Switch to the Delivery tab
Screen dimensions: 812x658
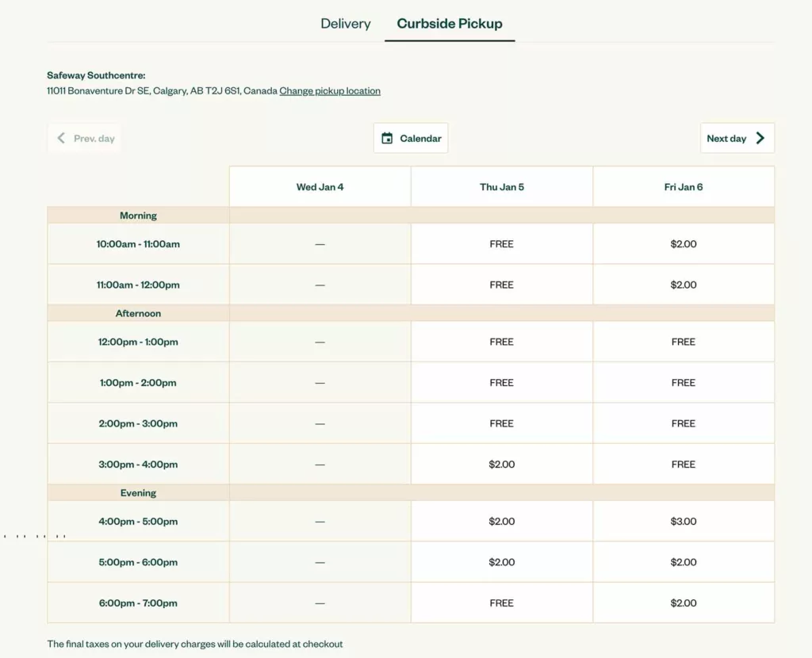pyautogui.click(x=345, y=24)
